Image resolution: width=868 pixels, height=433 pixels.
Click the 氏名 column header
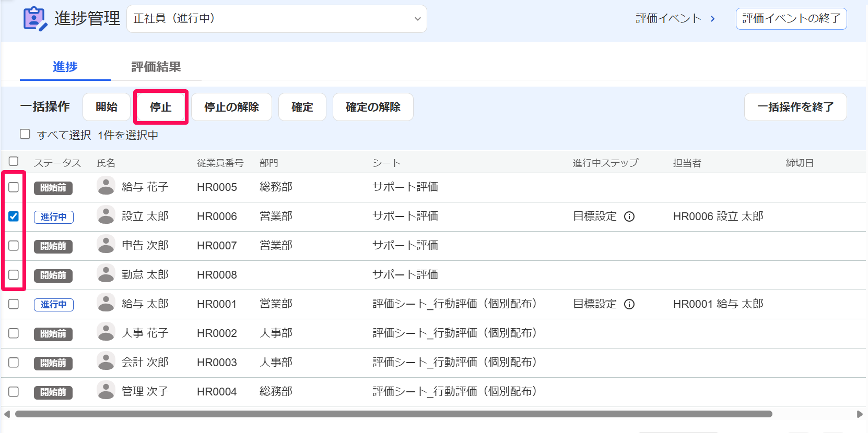pos(106,163)
